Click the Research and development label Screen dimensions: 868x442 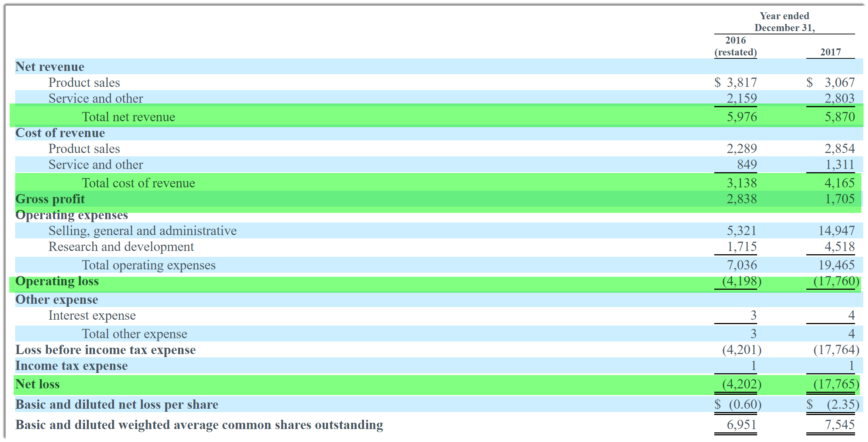click(x=121, y=246)
